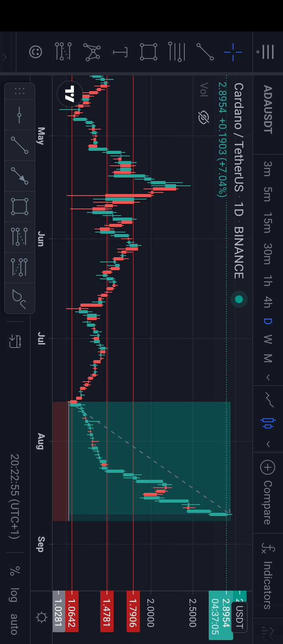This screenshot has width=283, height=644.
Task: Grab the floating toolbar drag handle
Action: 20,91
